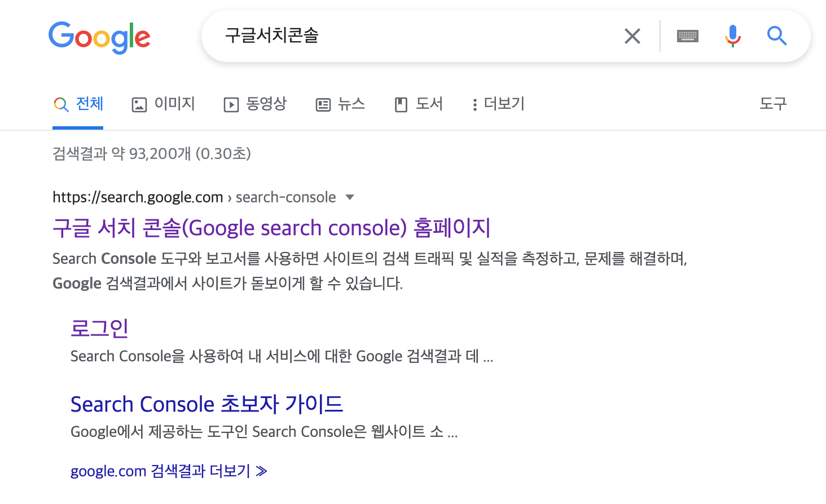Click the Google logo
Image resolution: width=826 pixels, height=504 pixels.
click(99, 37)
